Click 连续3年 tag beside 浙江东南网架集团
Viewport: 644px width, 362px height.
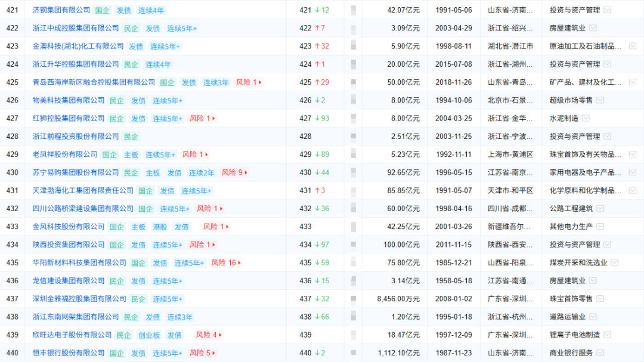coord(180,317)
